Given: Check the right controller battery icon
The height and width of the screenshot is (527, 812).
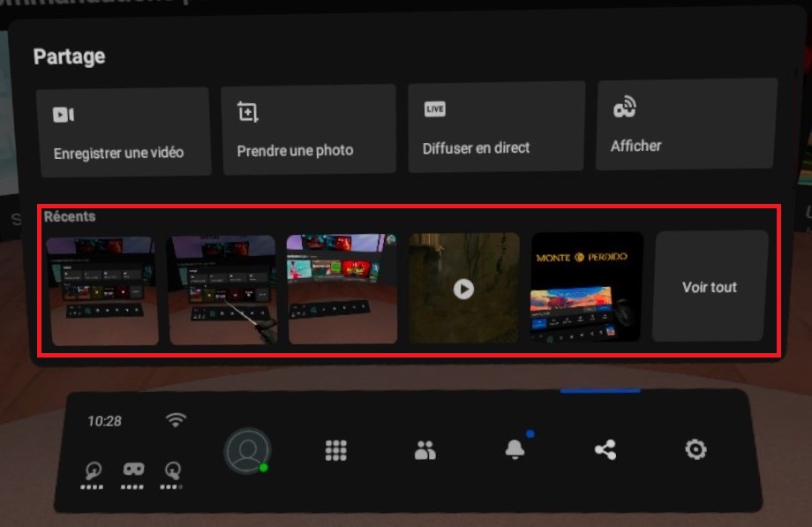Looking at the screenshot, I should click(x=173, y=472).
